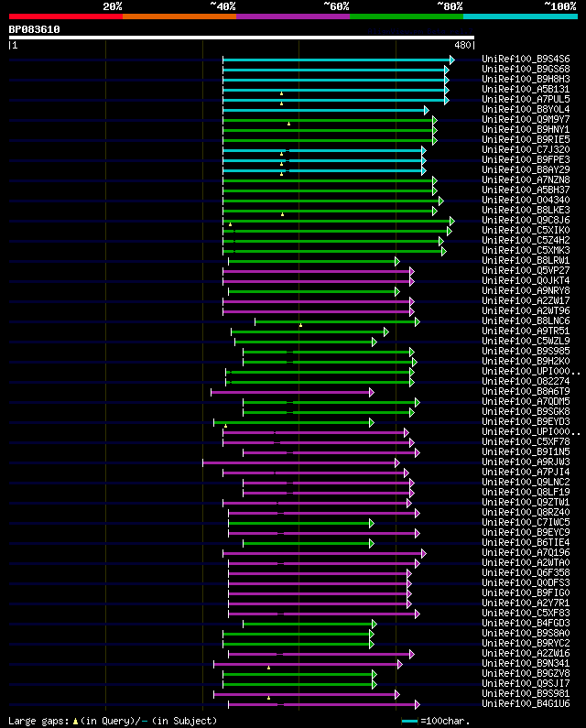Select hit label UniRef100_Q9C8J6

[526, 220]
